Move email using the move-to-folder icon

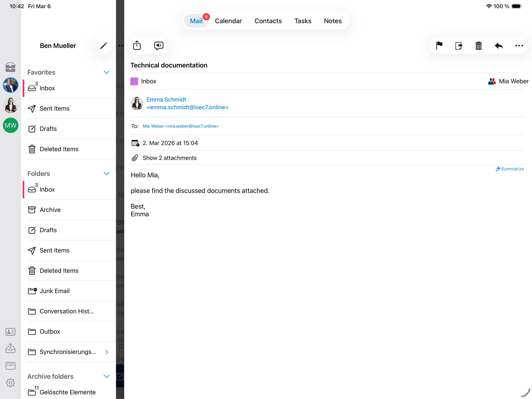[x=459, y=46]
